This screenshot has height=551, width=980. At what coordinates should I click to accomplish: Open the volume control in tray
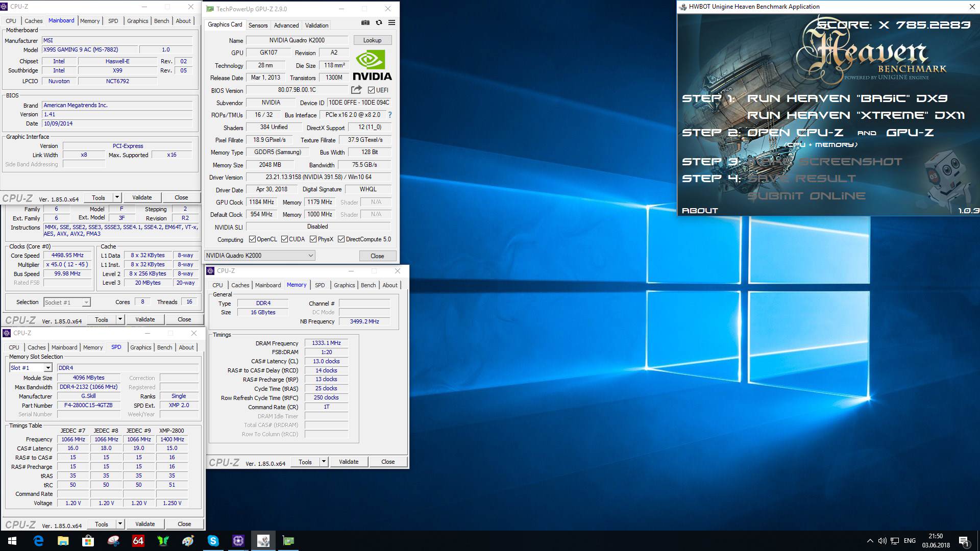click(x=882, y=541)
